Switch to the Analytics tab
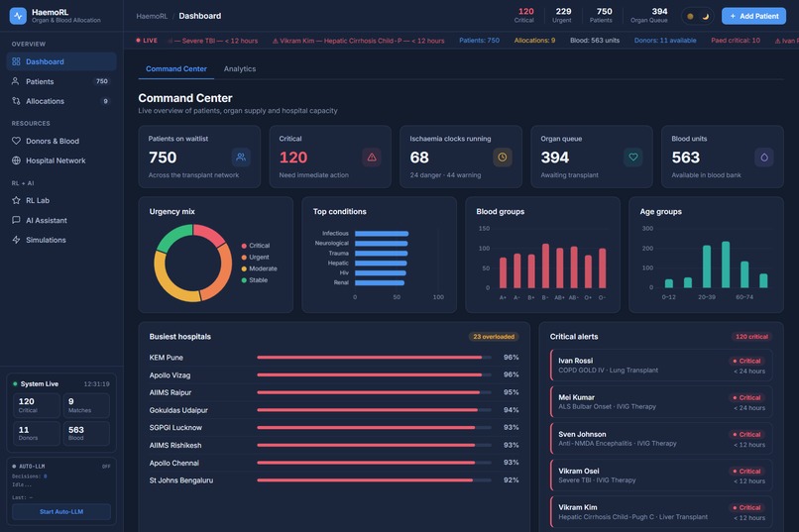 [x=240, y=68]
